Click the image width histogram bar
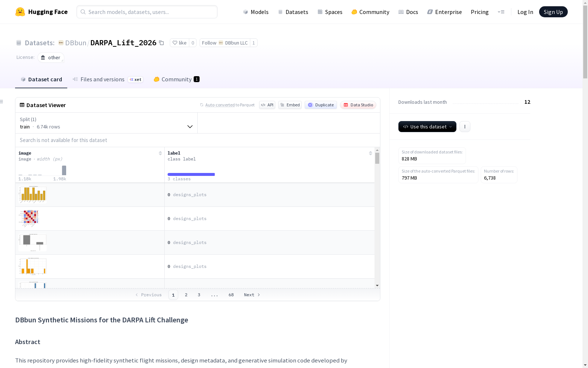Screen dimensions: 588x368 (x=64, y=170)
